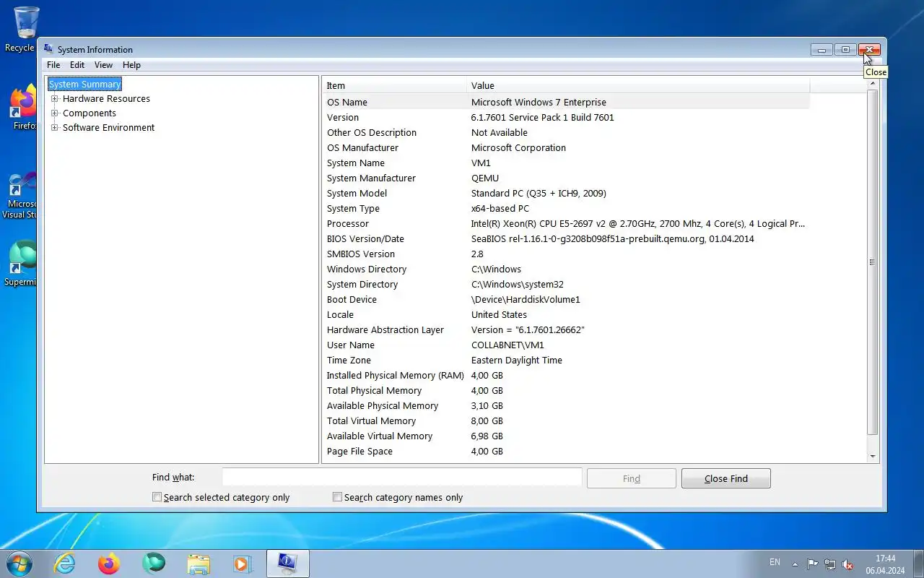The height and width of the screenshot is (578, 924).
Task: Select the System Information taskbar button
Action: pos(288,564)
